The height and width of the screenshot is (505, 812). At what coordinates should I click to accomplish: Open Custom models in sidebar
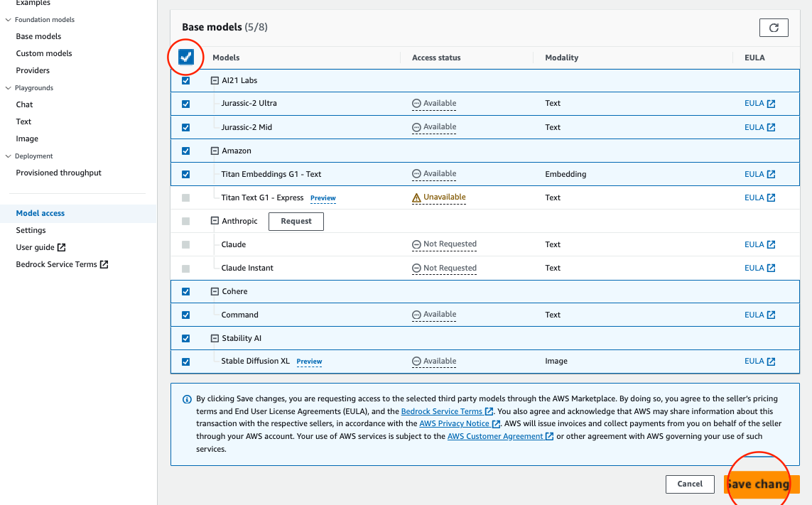[x=44, y=53]
